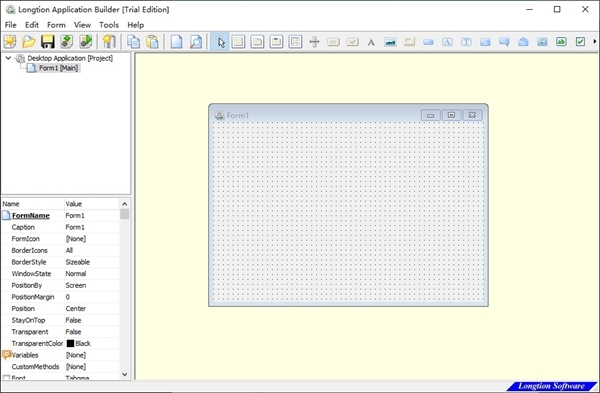The width and height of the screenshot is (600, 393).
Task: Edit the Caption value Form1
Action: pos(75,227)
